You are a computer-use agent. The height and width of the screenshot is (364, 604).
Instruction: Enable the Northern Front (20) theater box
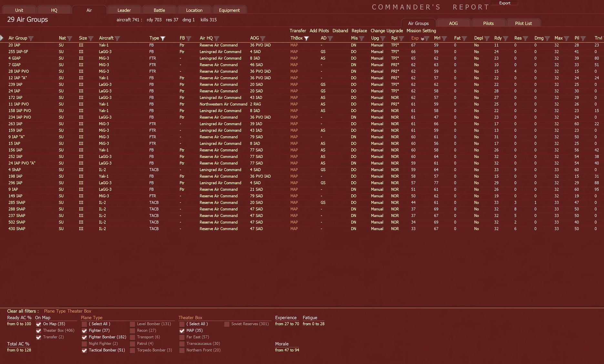[x=182, y=350]
